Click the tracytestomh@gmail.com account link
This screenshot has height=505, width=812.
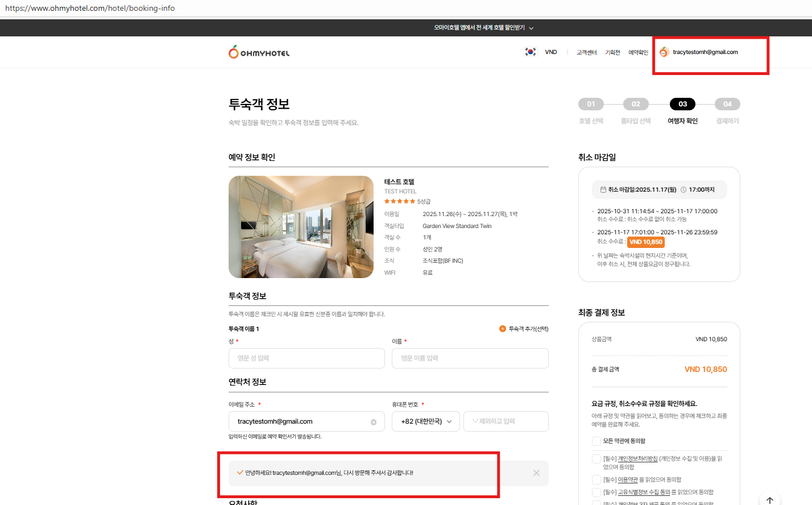coord(705,52)
